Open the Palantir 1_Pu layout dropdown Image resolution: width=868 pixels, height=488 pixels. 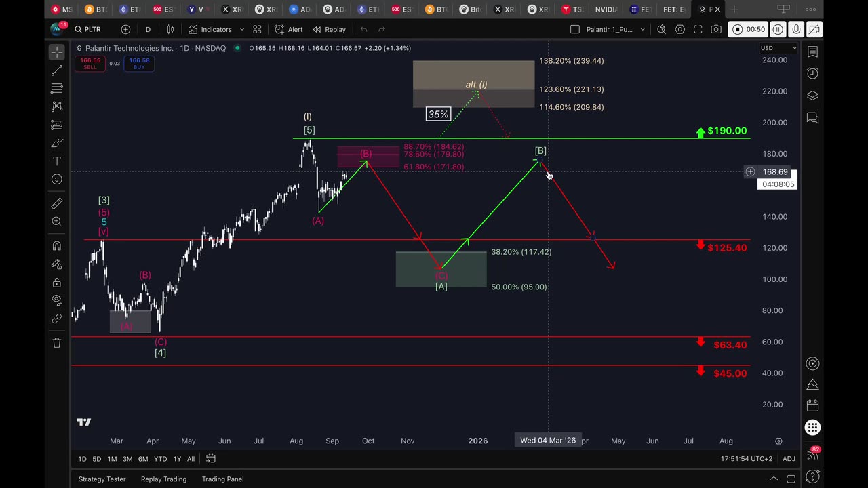[x=642, y=29]
